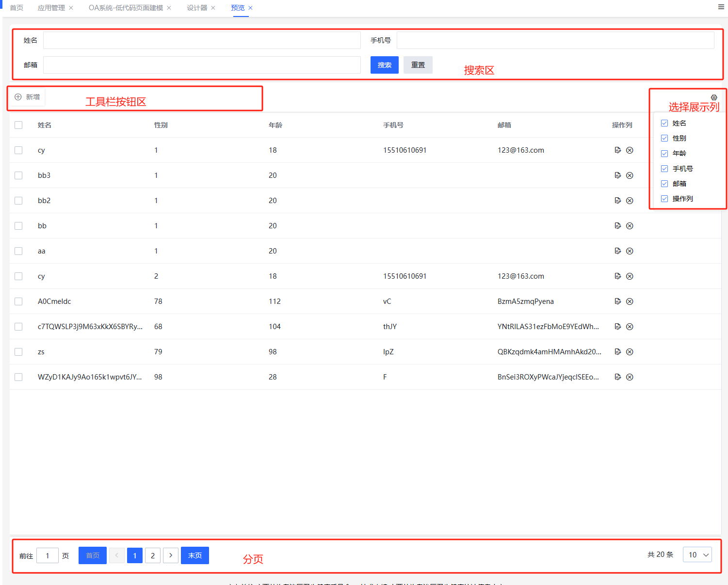Click the 重置 button
The height and width of the screenshot is (585, 728).
(418, 65)
